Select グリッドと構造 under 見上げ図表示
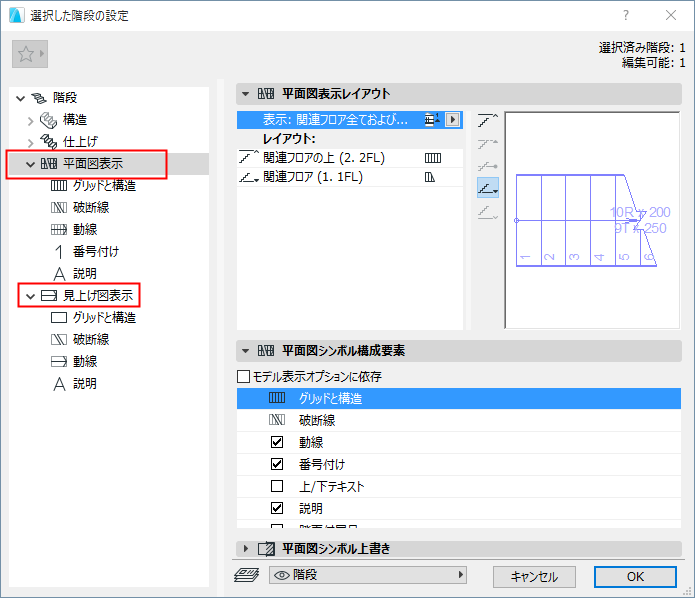695x598 pixels. (105, 317)
